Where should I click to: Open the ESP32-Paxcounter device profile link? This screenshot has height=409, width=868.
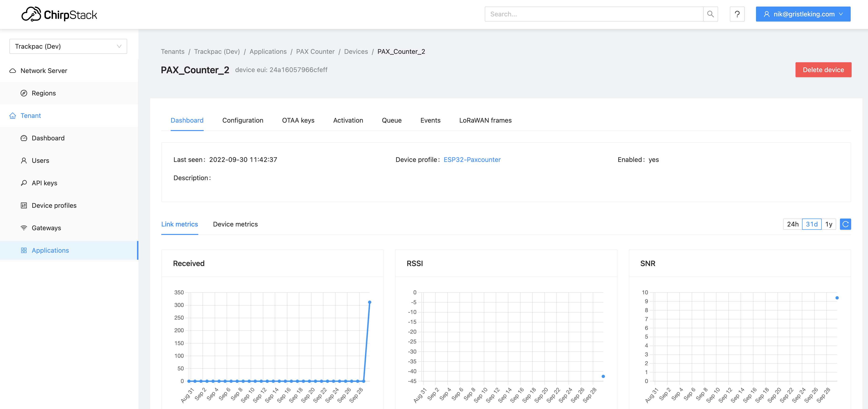click(472, 160)
